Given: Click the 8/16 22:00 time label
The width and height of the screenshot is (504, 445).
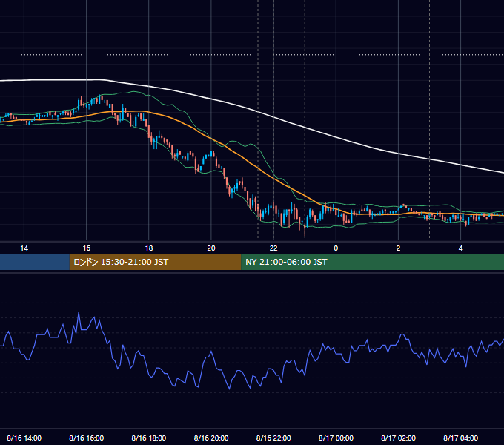Looking at the screenshot, I should (x=273, y=438).
